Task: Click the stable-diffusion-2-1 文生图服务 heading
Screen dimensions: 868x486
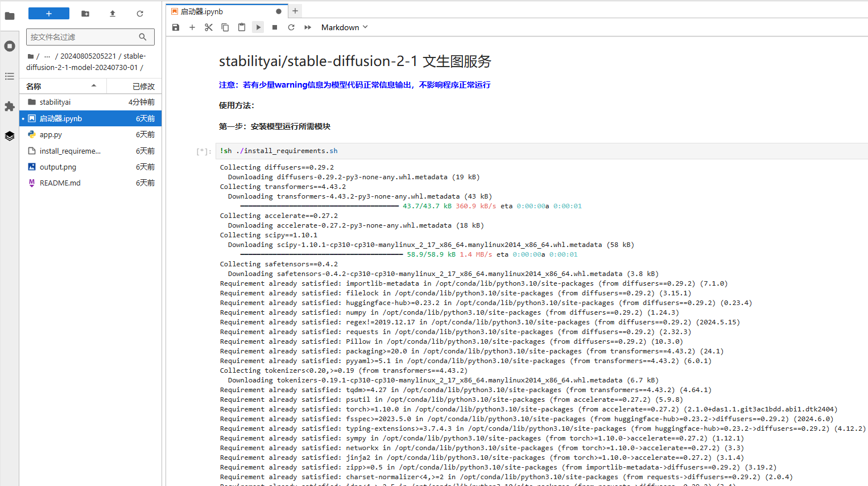Action: tap(355, 61)
